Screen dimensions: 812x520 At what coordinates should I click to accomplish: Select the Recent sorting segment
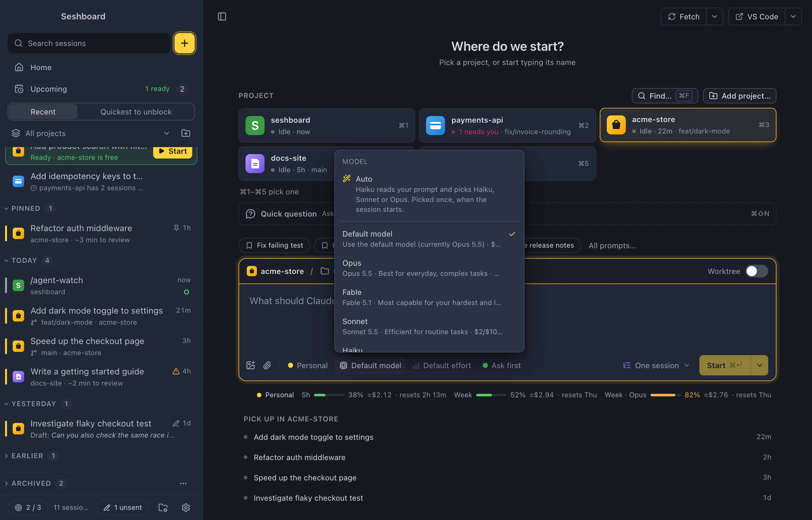(43, 112)
